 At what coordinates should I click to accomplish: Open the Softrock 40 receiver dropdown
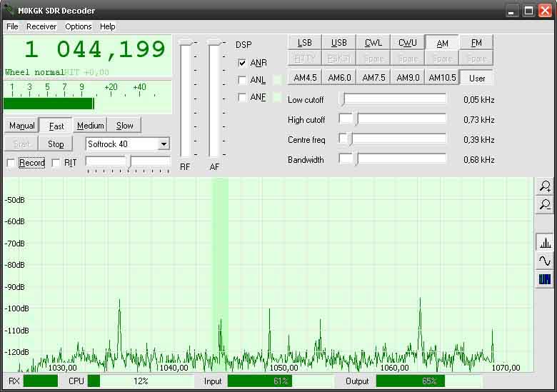[x=164, y=144]
